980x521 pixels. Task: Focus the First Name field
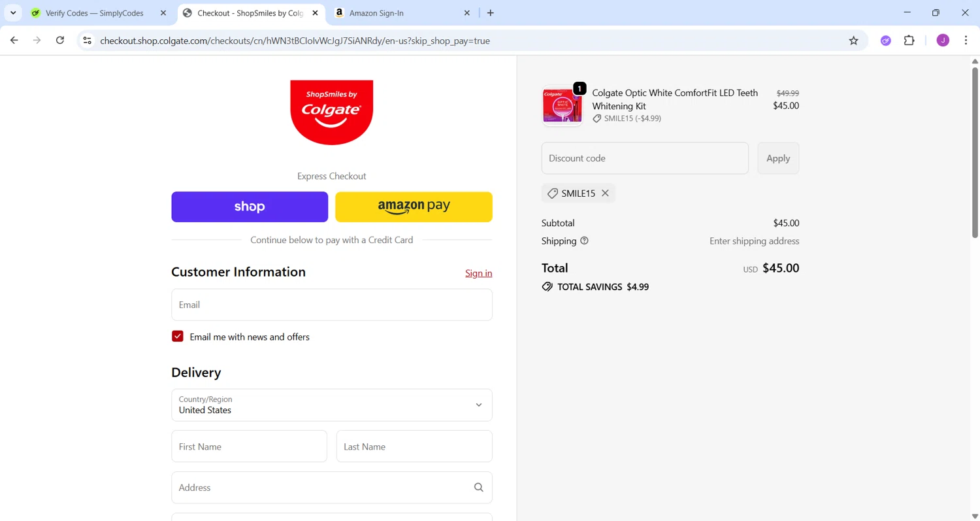[x=249, y=446]
